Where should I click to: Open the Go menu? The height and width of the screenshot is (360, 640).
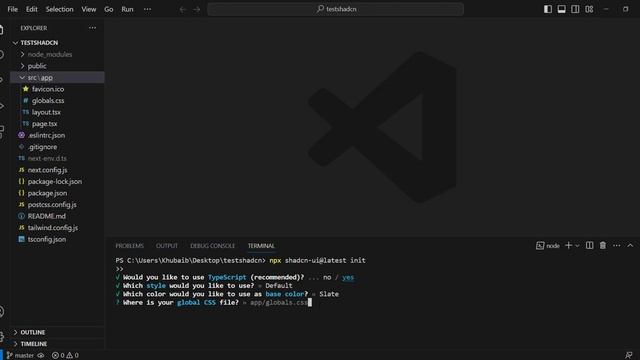click(109, 9)
